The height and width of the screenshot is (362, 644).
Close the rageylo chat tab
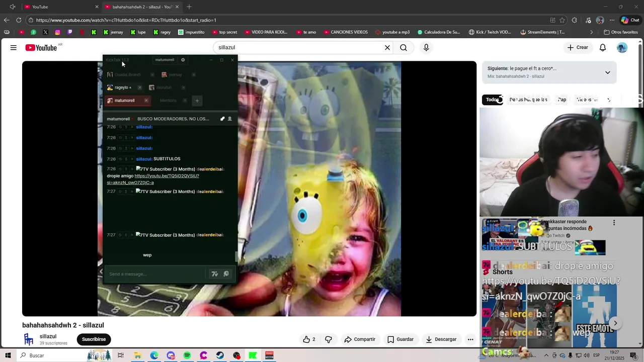[x=139, y=87]
